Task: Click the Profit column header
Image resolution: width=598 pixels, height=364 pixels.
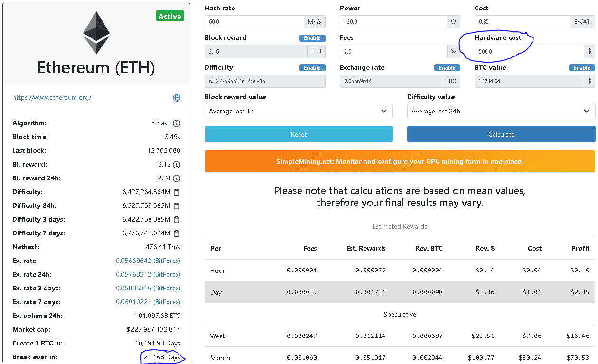Action: (580, 248)
